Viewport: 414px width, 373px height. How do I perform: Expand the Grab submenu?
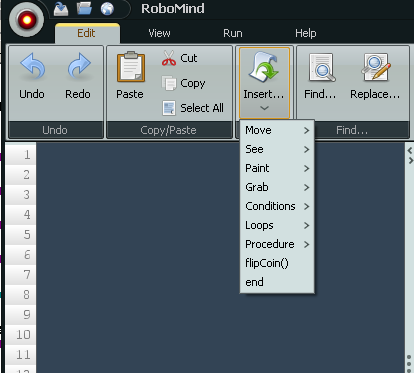coord(277,187)
